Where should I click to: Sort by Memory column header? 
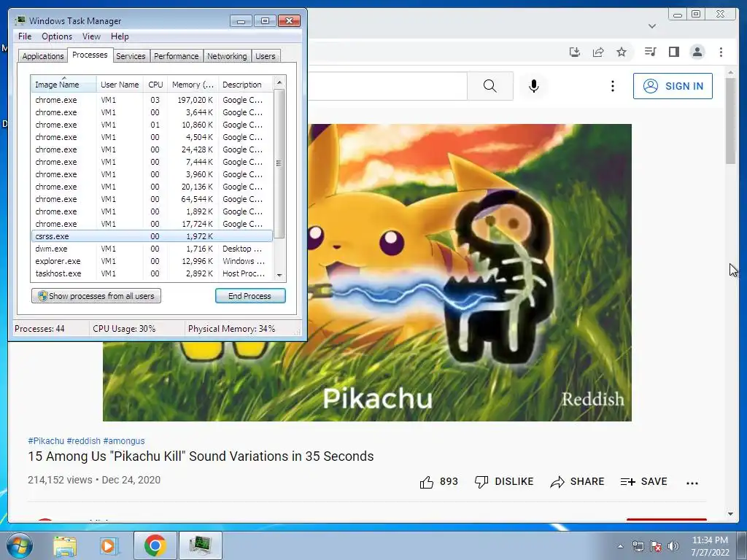193,85
